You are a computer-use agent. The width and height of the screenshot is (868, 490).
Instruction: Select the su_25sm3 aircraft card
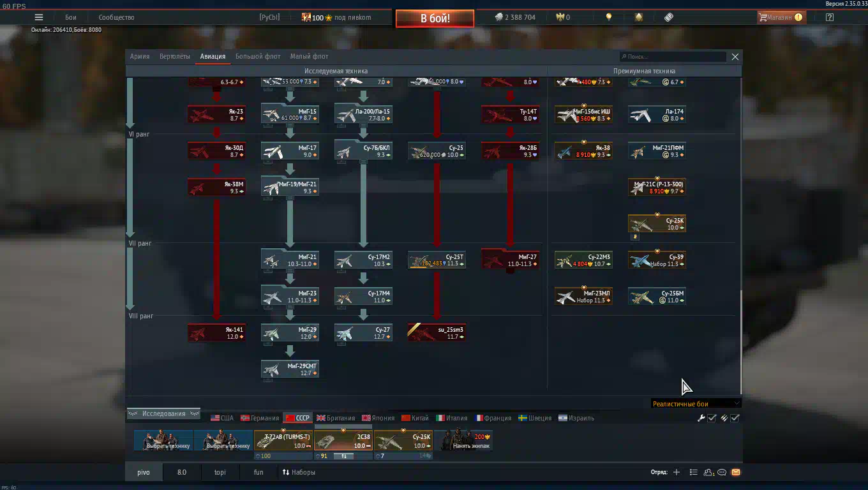tap(437, 333)
